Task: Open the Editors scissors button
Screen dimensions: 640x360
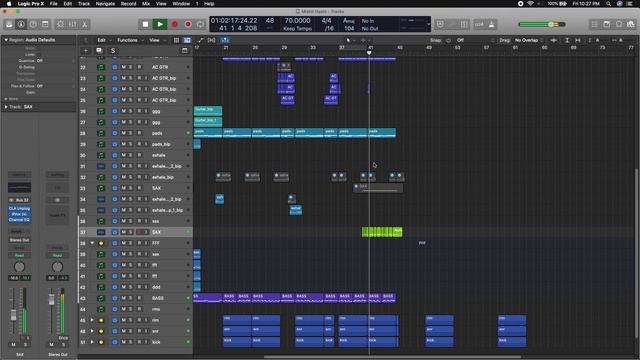Action: [x=84, y=24]
